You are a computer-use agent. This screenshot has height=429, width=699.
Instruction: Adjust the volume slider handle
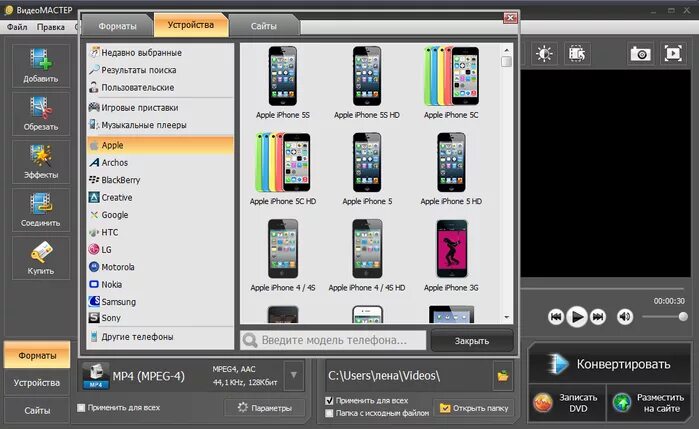[683, 317]
